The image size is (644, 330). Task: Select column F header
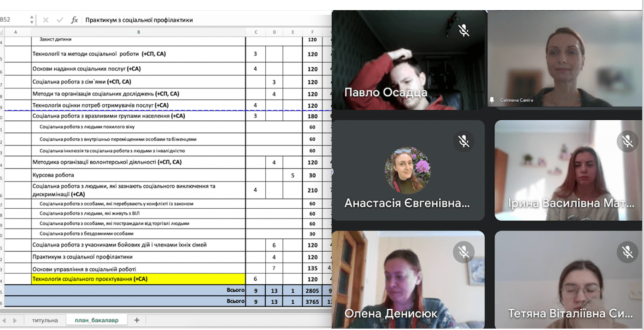tap(312, 32)
